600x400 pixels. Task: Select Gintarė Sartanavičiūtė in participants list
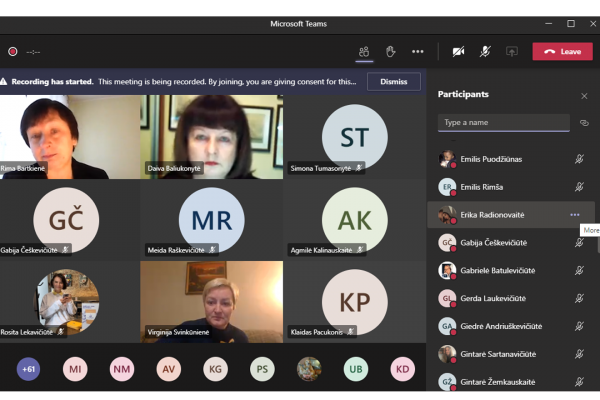[x=511, y=354]
